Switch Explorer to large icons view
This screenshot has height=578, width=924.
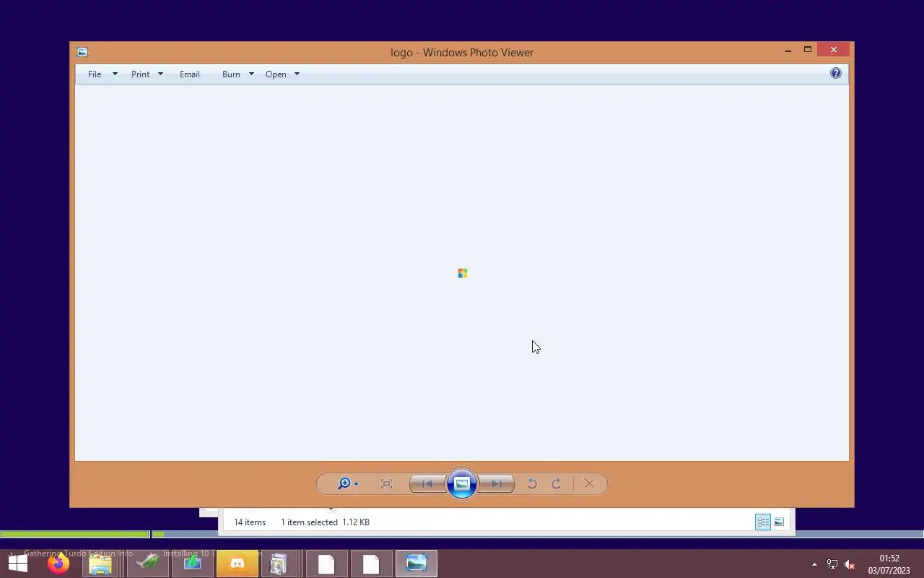pyautogui.click(x=779, y=522)
